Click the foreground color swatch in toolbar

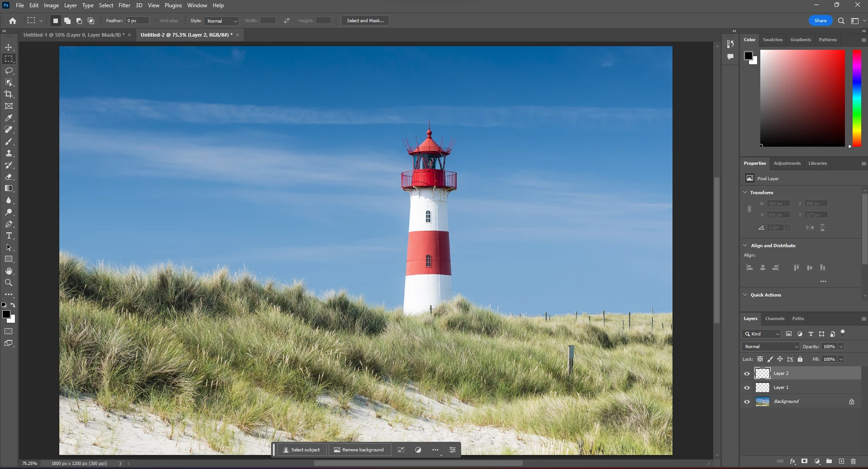point(6,314)
